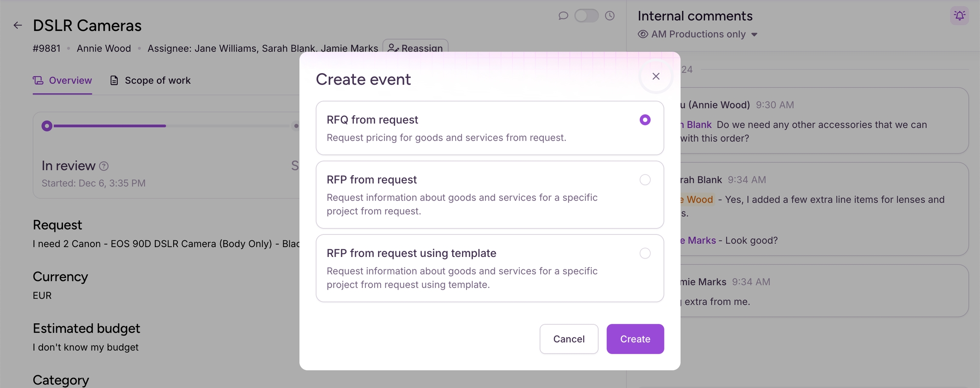Viewport: 980px width, 388px height.
Task: Click the back arrow beside DSLR Cameras
Action: tap(17, 26)
